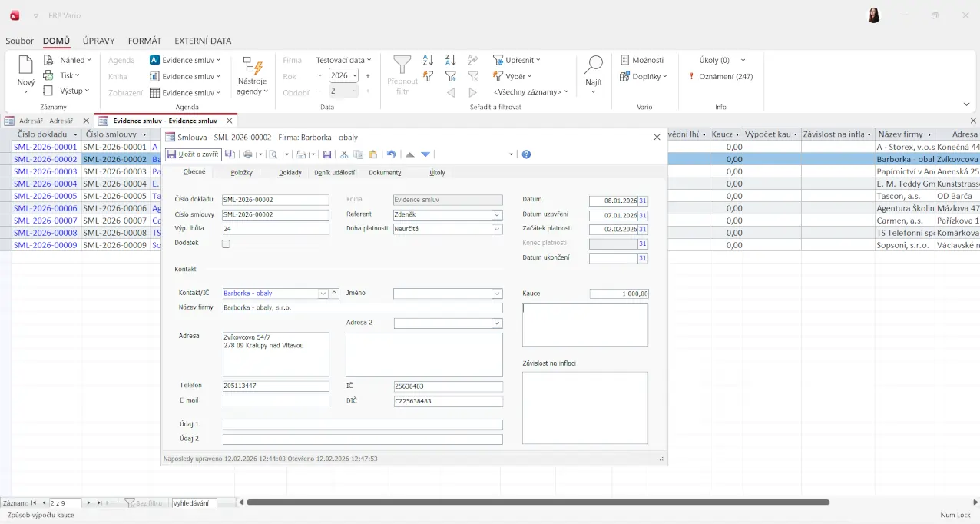The width and height of the screenshot is (980, 524).
Task: Open the EXTERNÍ DATA ribbon tab
Action: pyautogui.click(x=203, y=41)
